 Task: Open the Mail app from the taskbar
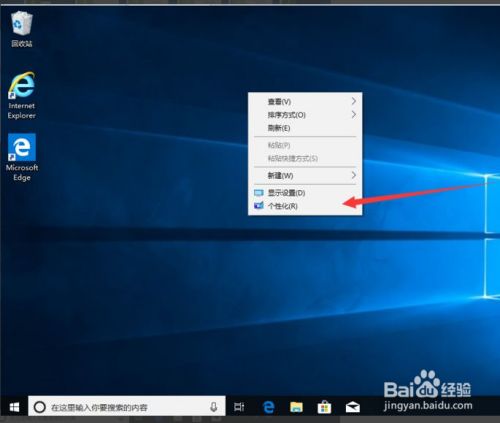352,407
